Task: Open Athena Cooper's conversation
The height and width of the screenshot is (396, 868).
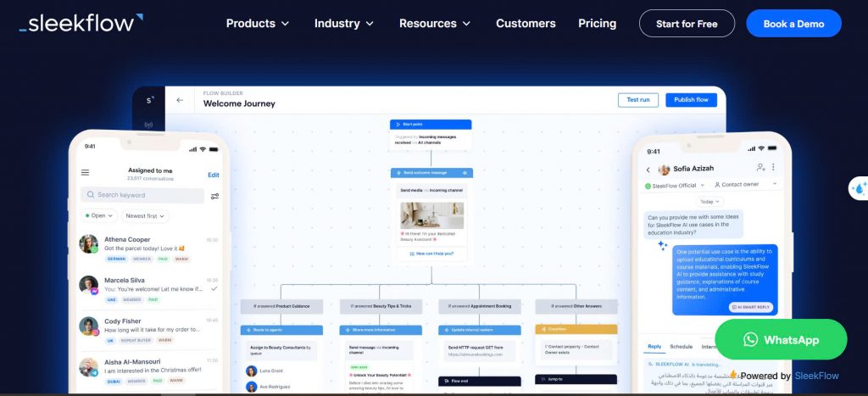Action: 149,248
